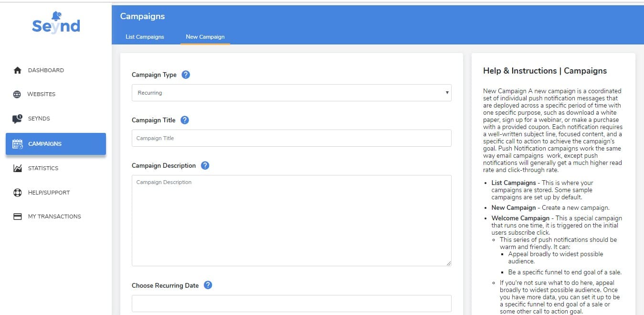Click the Seynds chat bubble icon
This screenshot has width=644, height=315.
coord(17,119)
